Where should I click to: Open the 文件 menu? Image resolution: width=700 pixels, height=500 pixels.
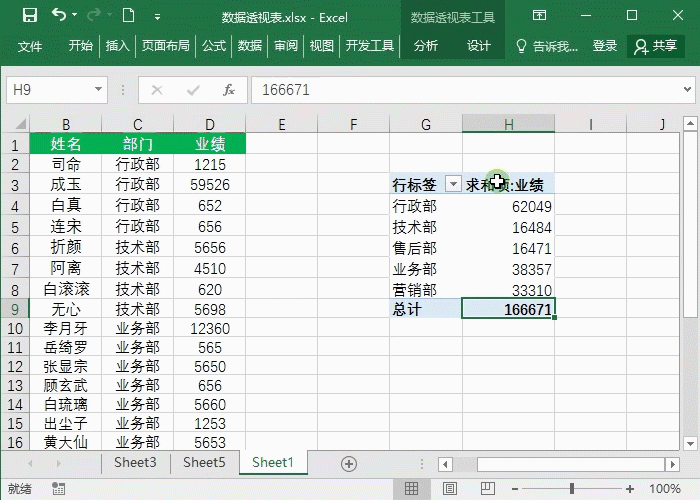[x=30, y=46]
